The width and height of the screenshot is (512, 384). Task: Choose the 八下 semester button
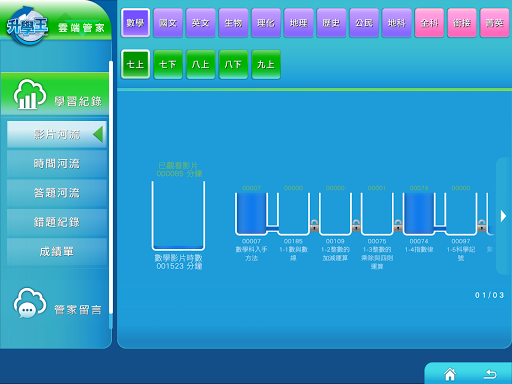(x=233, y=64)
